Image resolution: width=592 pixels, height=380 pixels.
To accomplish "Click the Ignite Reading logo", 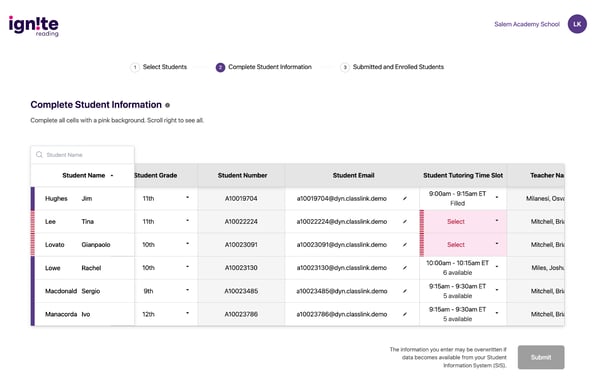I will point(34,26).
